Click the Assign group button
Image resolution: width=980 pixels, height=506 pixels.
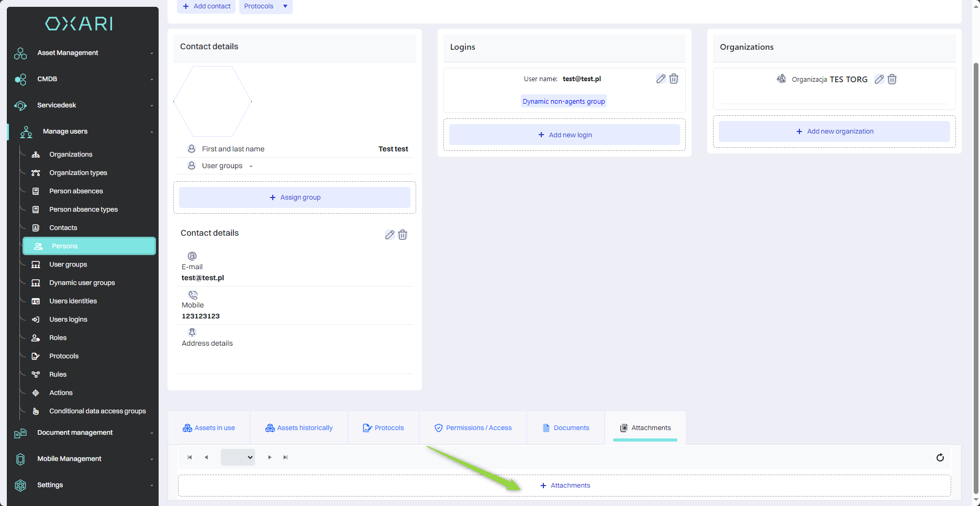(x=295, y=197)
